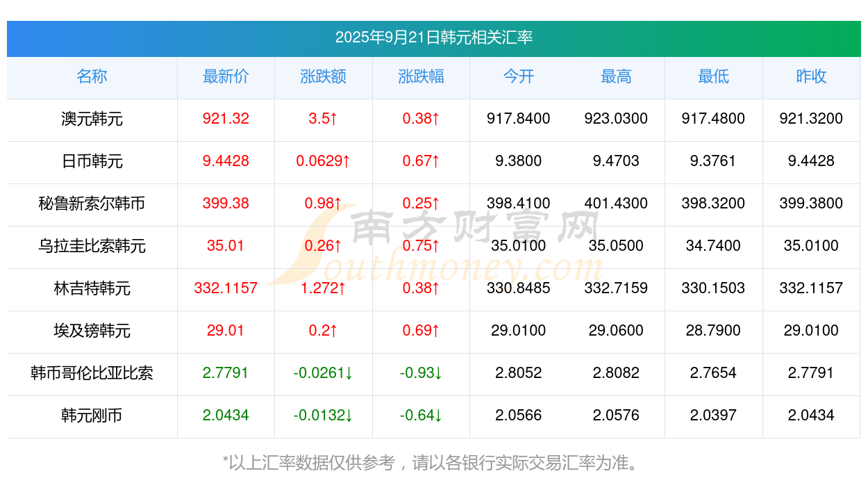The height and width of the screenshot is (485, 868).
Task: Select latest price 332.1157 in red
Action: [226, 288]
